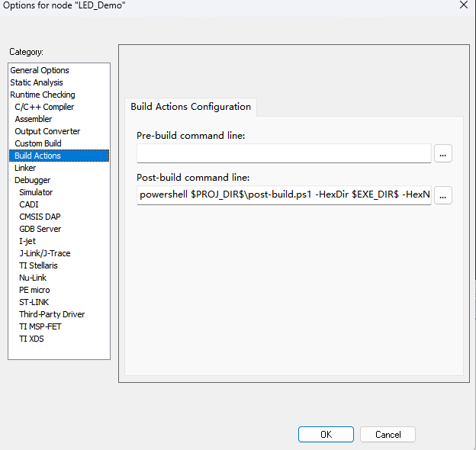The height and width of the screenshot is (450, 476).
Task: Select Debugger category
Action: point(33,180)
